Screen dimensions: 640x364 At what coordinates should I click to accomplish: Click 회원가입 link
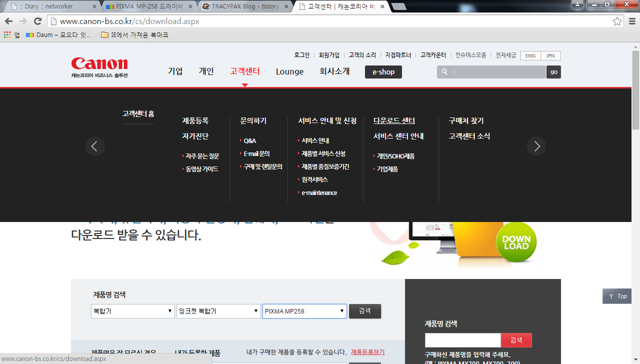point(329,55)
